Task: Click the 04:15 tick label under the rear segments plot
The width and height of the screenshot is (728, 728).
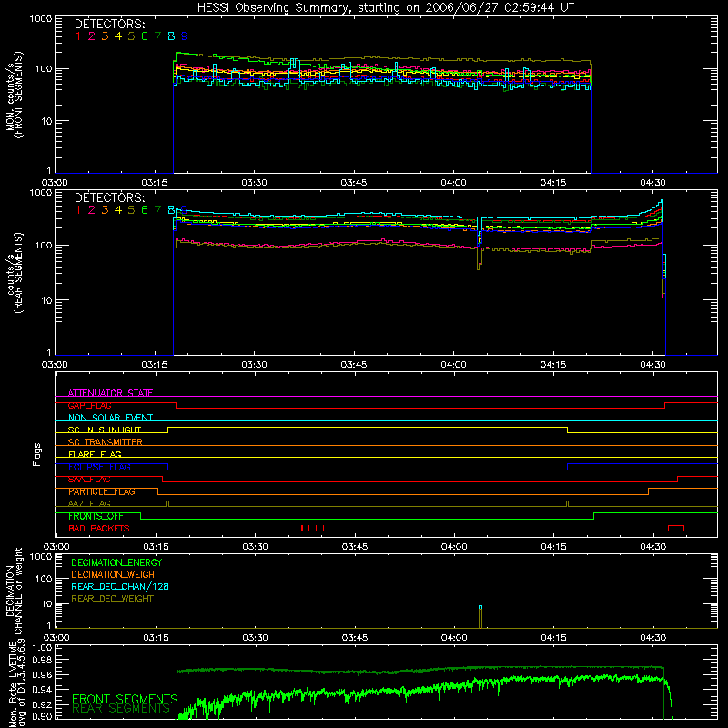Action: tap(553, 365)
